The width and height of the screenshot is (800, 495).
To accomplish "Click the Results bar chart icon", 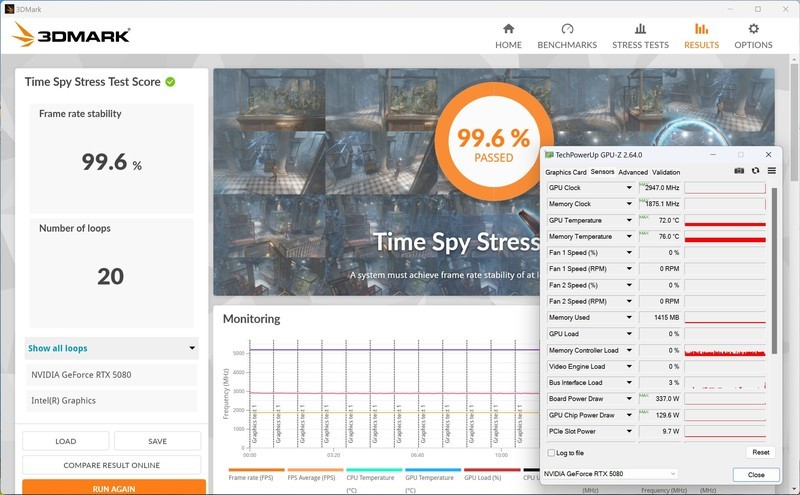I will pyautogui.click(x=701, y=30).
